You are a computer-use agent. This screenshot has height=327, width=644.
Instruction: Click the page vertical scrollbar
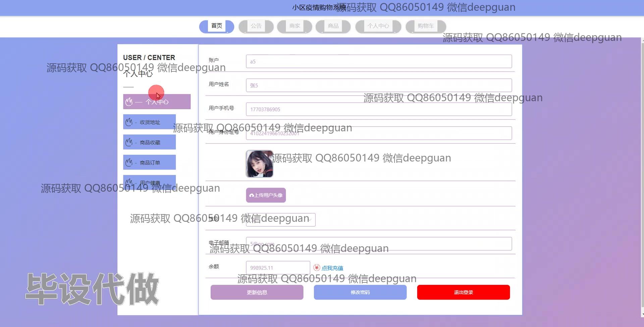click(x=642, y=178)
